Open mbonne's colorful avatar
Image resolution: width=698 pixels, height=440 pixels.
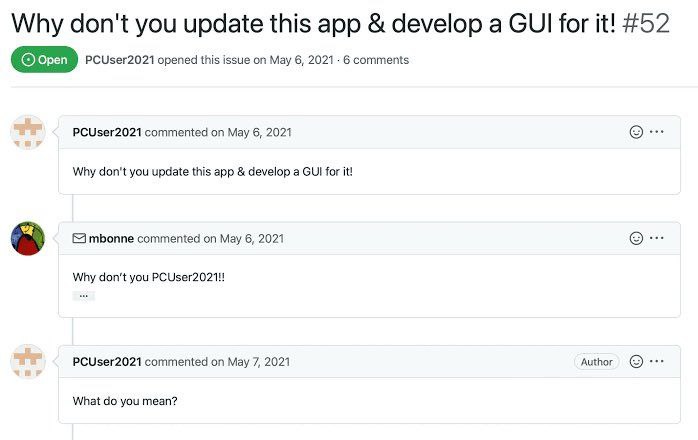coord(28,238)
